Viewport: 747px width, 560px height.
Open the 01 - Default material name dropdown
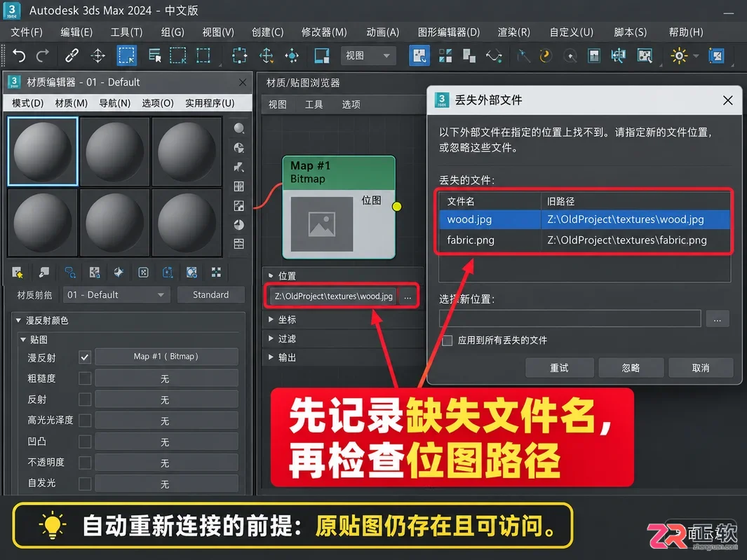tap(116, 295)
